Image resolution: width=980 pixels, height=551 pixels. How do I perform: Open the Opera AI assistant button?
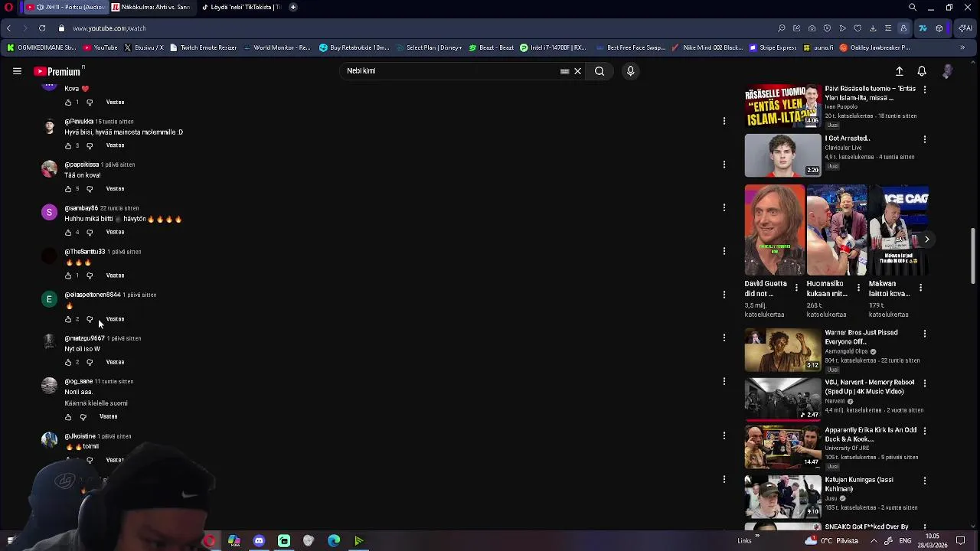pos(965,28)
